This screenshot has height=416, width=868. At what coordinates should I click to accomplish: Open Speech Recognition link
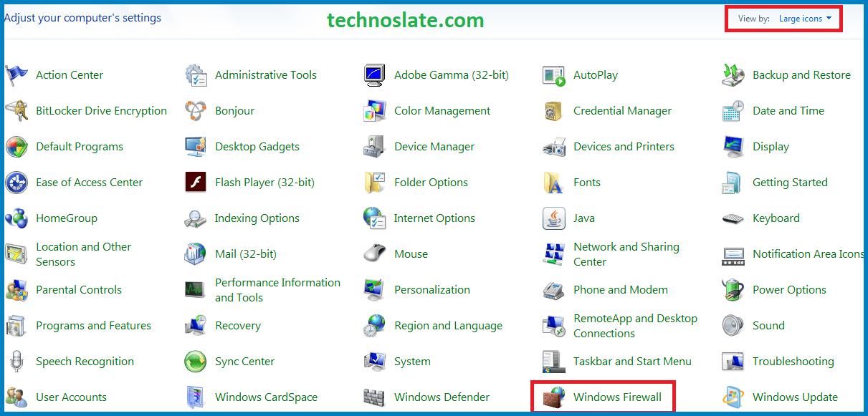pyautogui.click(x=85, y=362)
